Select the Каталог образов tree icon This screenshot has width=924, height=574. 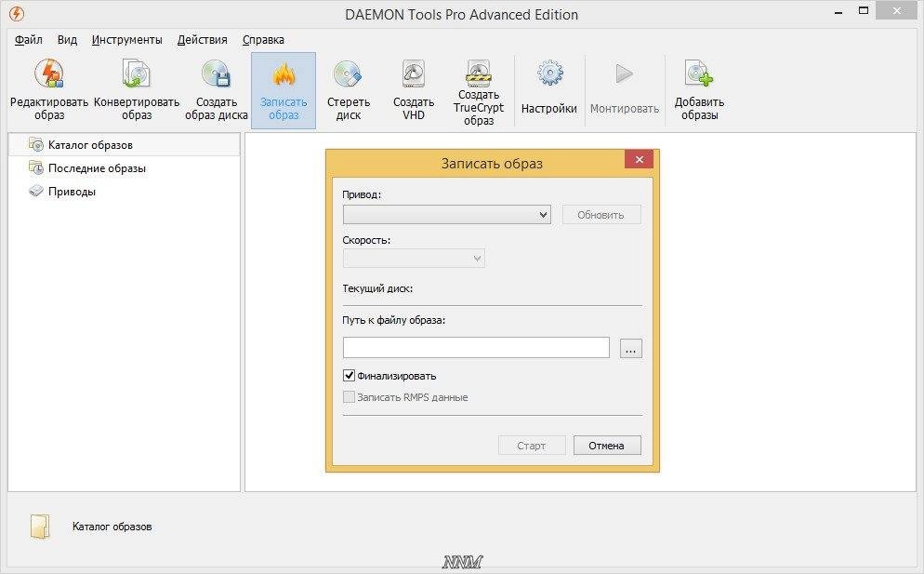tap(36, 144)
